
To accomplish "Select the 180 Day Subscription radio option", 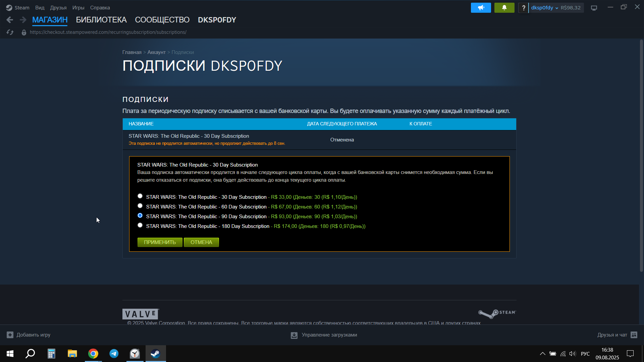I will tap(140, 225).
